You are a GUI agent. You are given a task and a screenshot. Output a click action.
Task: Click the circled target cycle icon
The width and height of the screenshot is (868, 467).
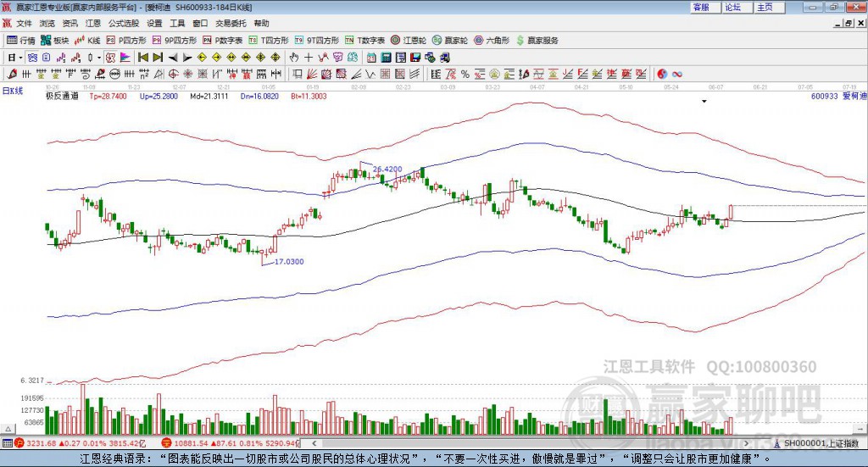tap(173, 74)
